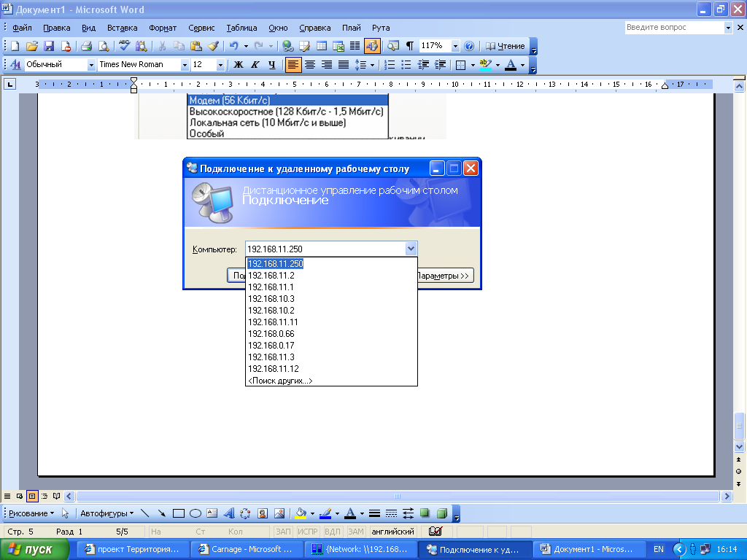The image size is (747, 560).
Task: Type in the Введите вопрос help box
Action: point(673,28)
